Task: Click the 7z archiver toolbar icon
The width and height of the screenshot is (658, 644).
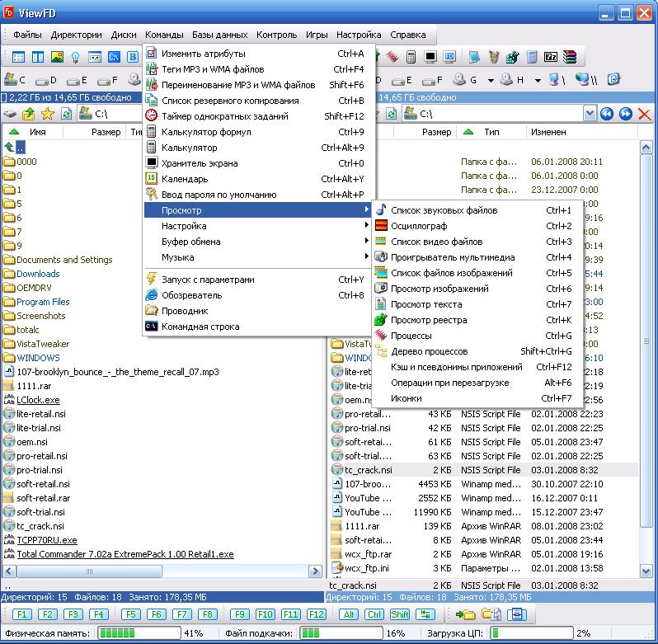Action: 551,57
